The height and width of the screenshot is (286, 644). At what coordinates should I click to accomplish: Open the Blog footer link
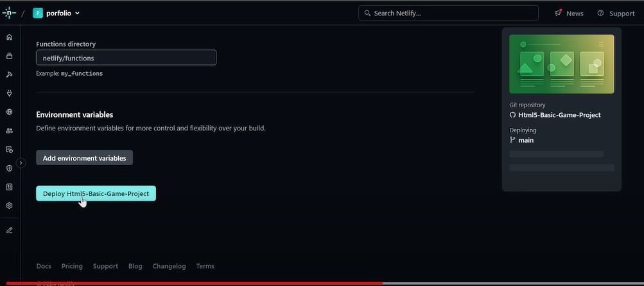pyautogui.click(x=135, y=266)
